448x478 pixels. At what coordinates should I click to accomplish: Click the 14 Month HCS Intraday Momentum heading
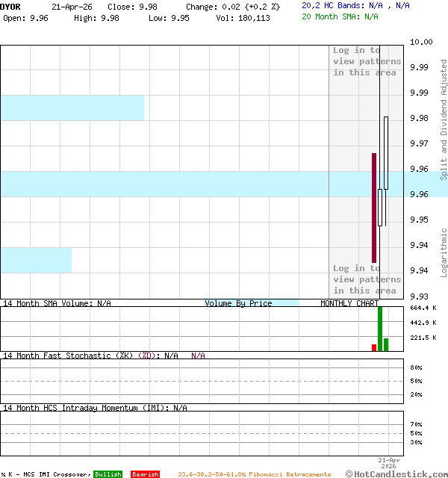click(95, 408)
